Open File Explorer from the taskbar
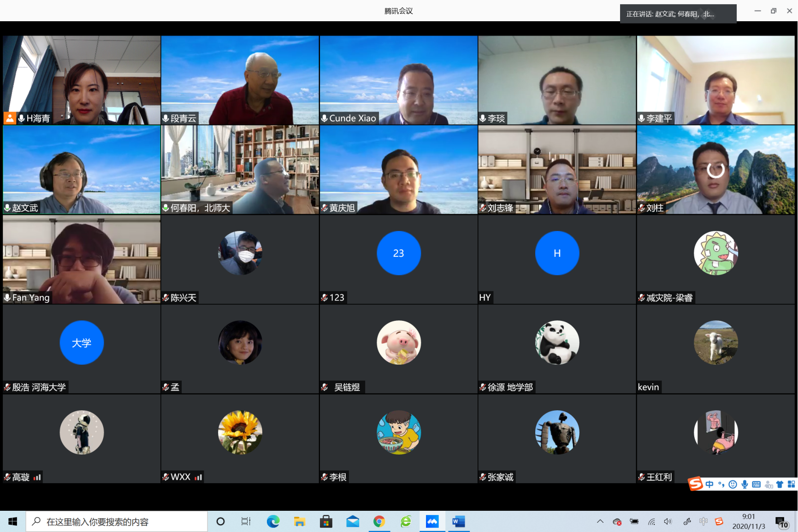 coord(300,521)
